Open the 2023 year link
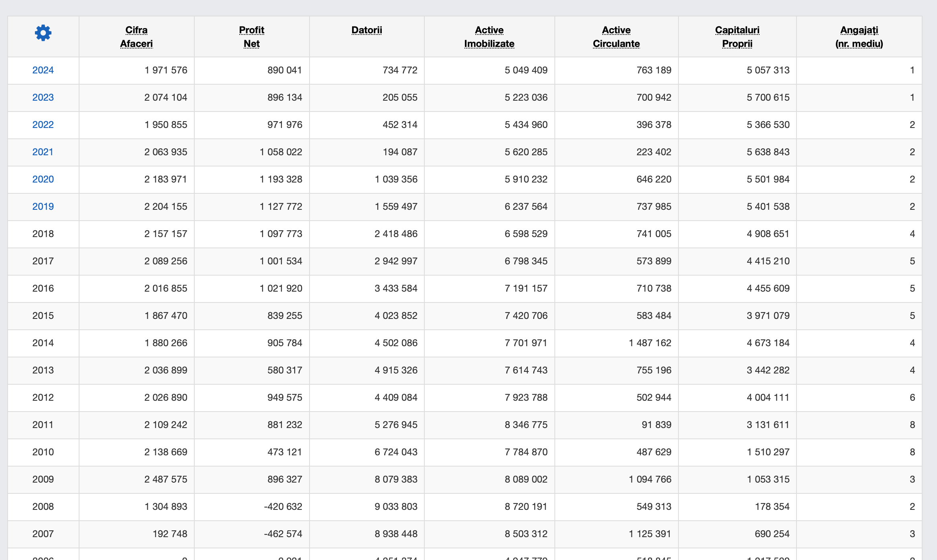 point(43,97)
